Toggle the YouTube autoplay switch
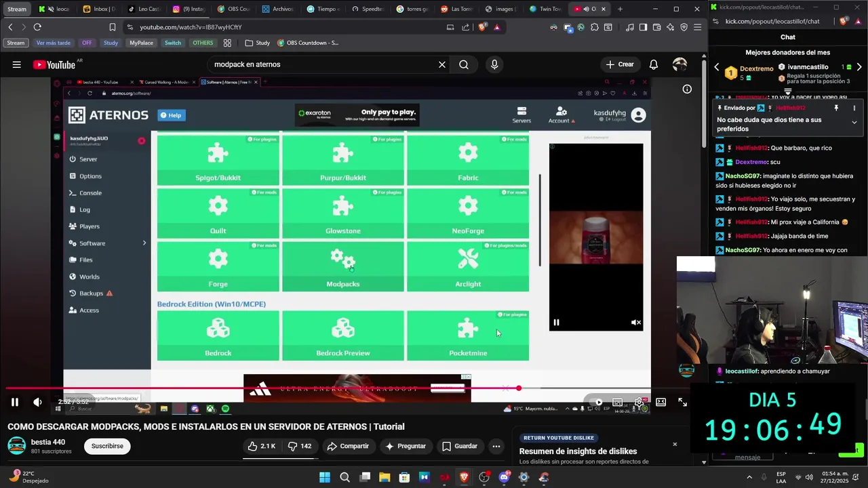Viewport: 868px width, 488px height. pos(595,402)
